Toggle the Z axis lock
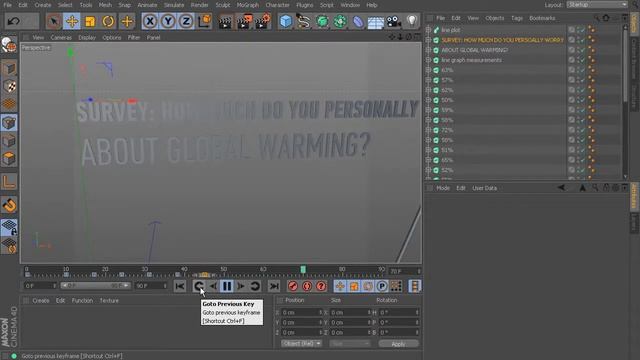640x360 pixels. click(x=186, y=21)
